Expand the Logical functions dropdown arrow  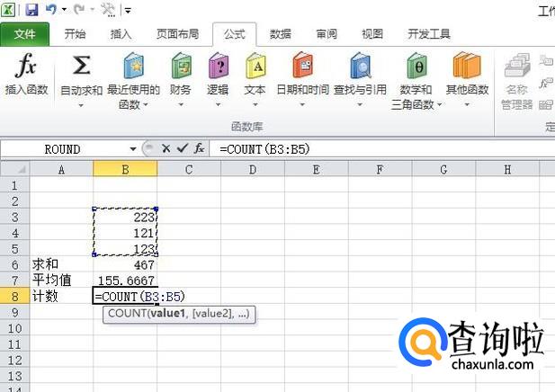coord(218,104)
